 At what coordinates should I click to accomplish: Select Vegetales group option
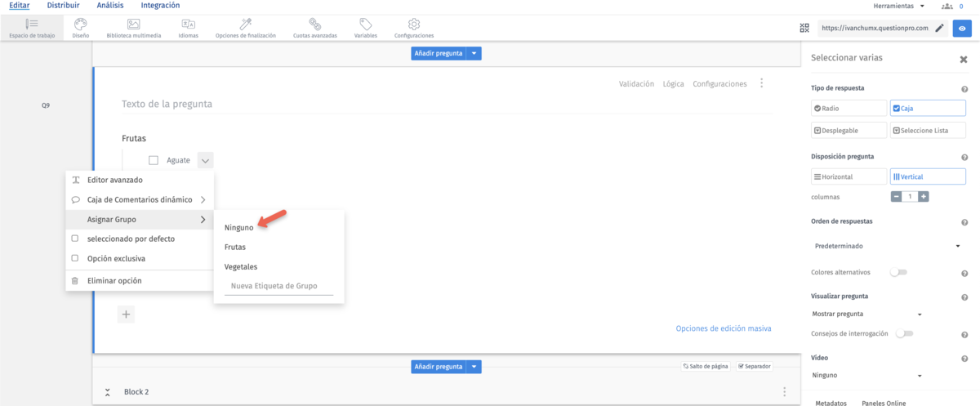tap(241, 266)
